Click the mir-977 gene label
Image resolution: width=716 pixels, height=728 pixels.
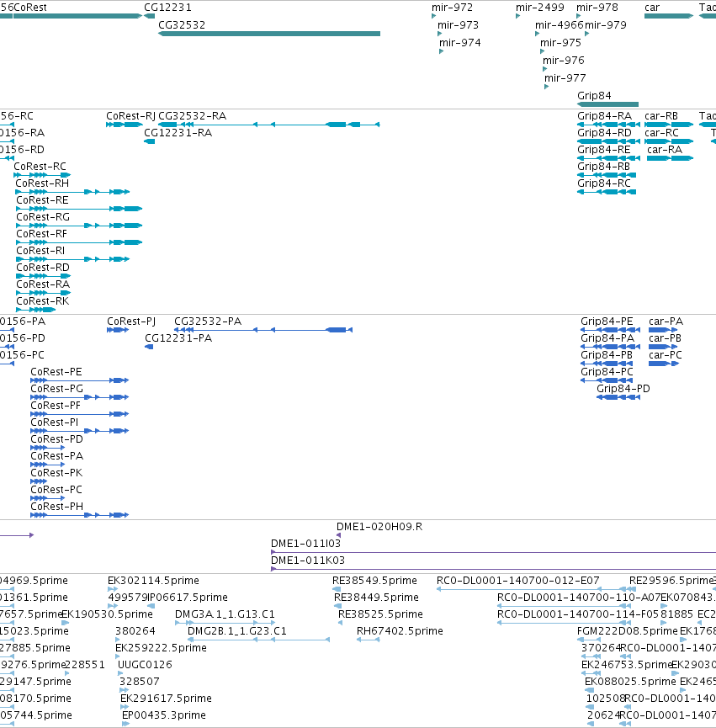565,78
